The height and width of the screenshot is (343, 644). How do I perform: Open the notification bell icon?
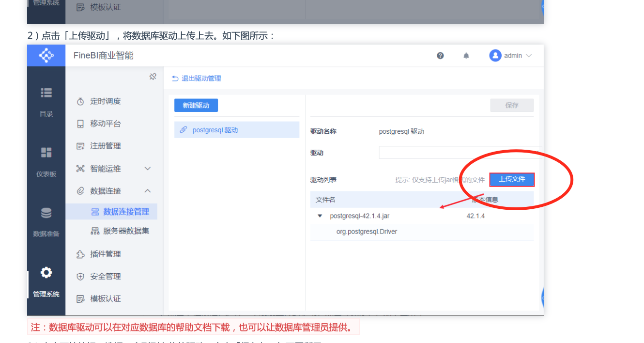tap(466, 56)
